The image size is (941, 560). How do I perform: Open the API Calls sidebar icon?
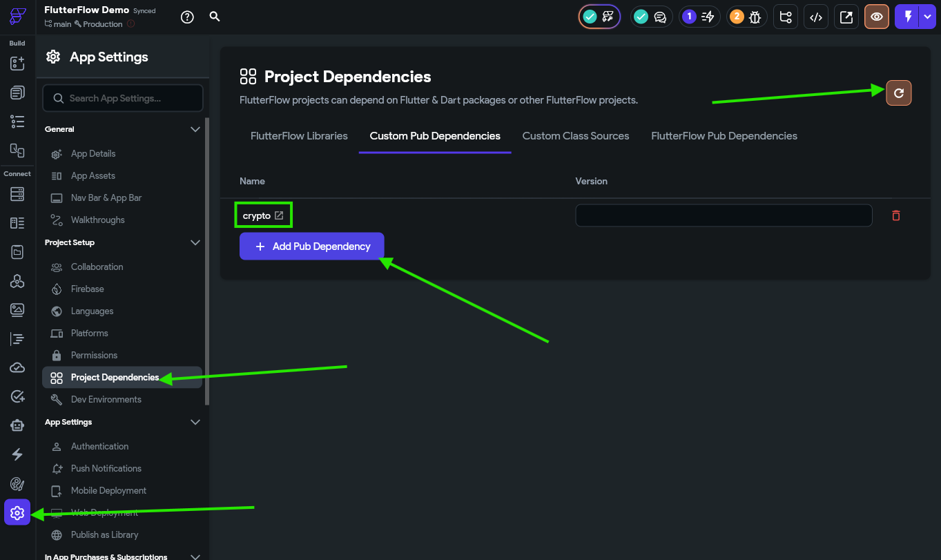pyautogui.click(x=17, y=281)
